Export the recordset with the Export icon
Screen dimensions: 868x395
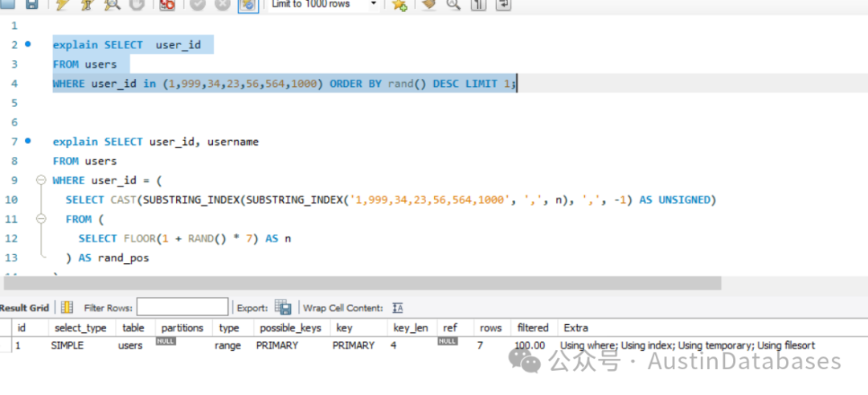(x=283, y=307)
